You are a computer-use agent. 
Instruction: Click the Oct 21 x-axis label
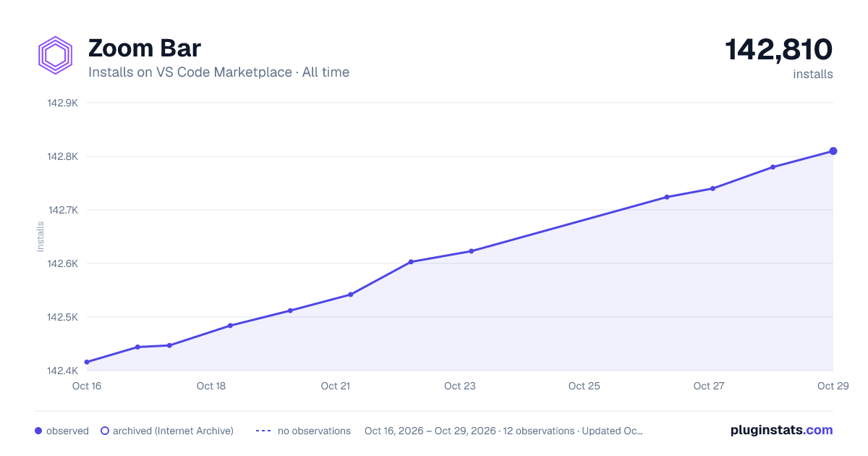336,386
